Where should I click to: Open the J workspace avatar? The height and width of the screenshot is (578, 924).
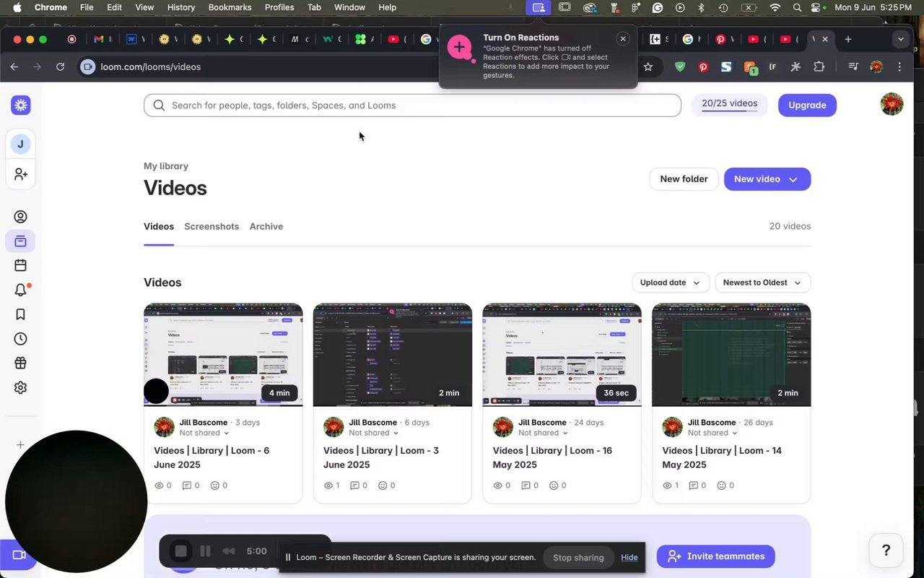pos(20,144)
